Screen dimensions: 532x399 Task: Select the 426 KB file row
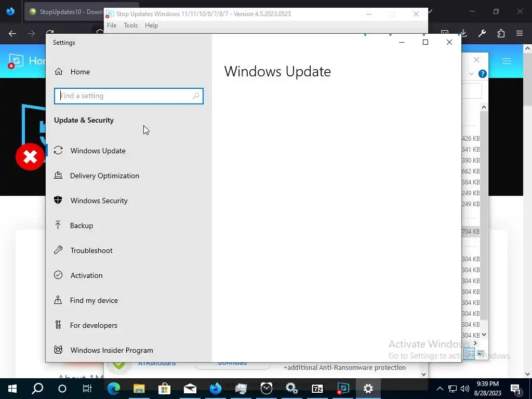coord(471,138)
